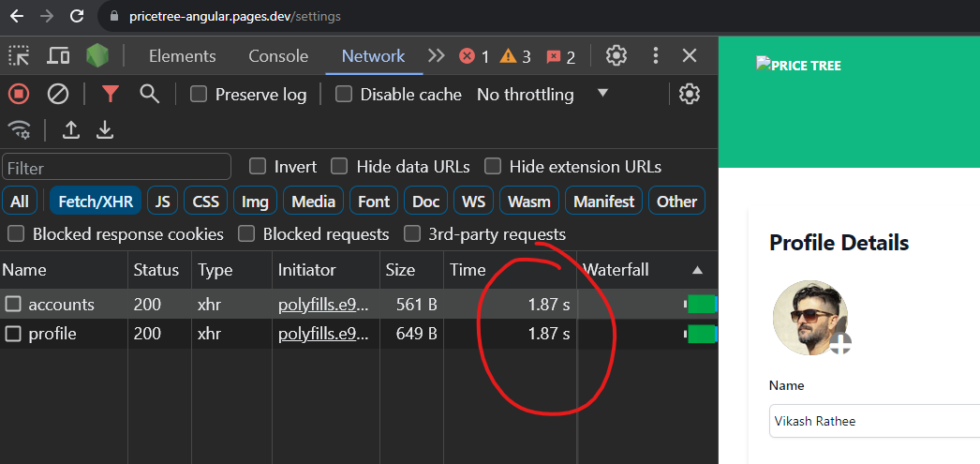
Task: Sort by the Size column header
Action: point(412,270)
